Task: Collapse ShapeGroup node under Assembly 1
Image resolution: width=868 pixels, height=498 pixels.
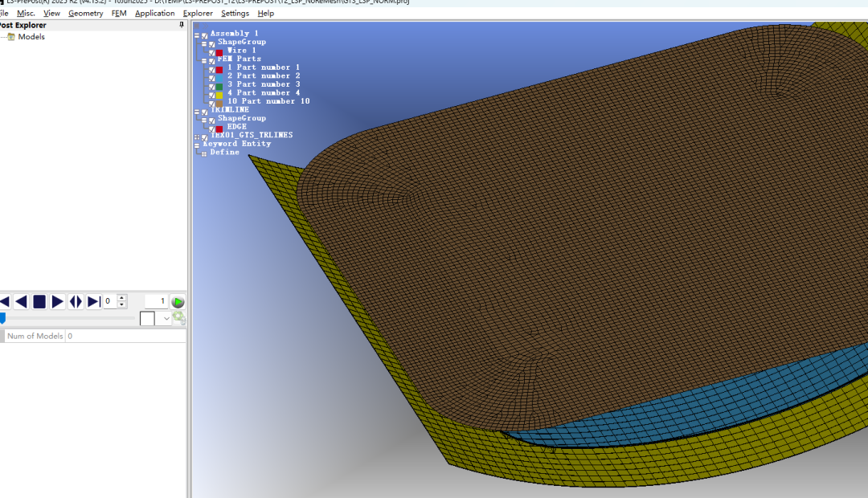Action: coord(203,43)
